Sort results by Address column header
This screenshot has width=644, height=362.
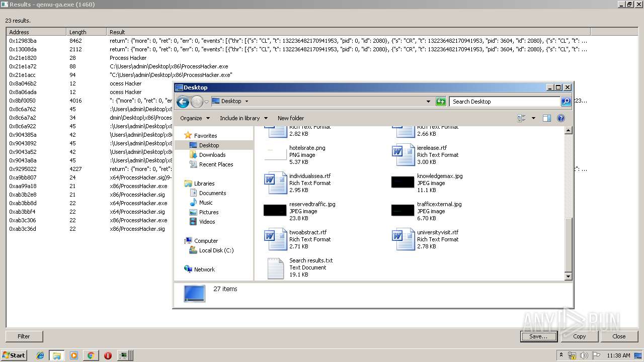point(36,32)
